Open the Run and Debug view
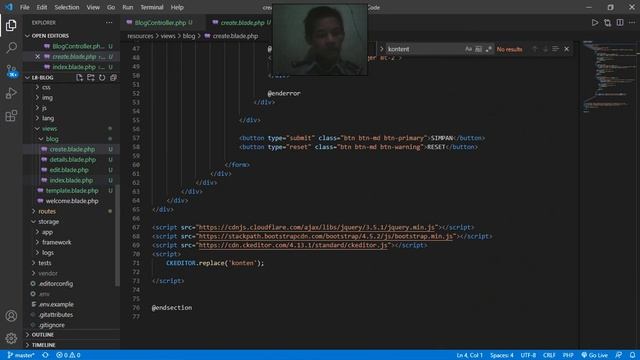The image size is (640, 360). [11, 93]
